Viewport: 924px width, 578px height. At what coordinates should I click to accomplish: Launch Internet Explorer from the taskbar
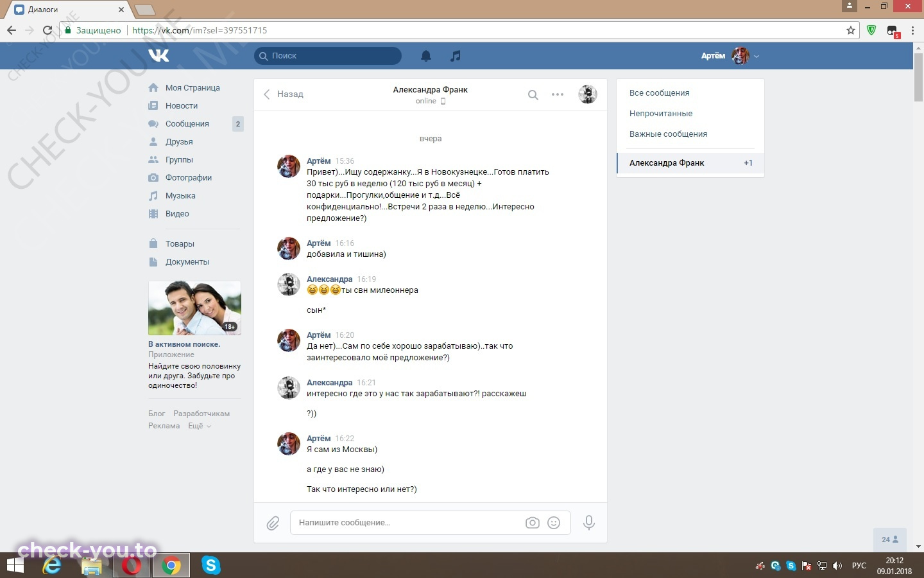point(52,565)
